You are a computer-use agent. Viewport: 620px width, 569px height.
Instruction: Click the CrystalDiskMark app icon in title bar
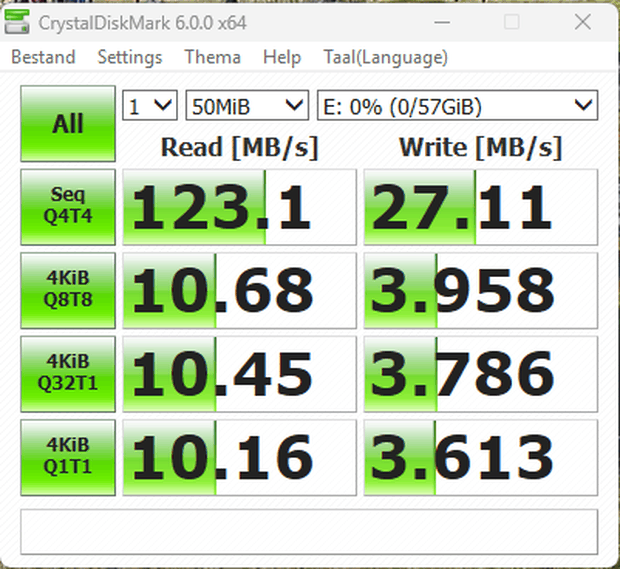(x=17, y=22)
